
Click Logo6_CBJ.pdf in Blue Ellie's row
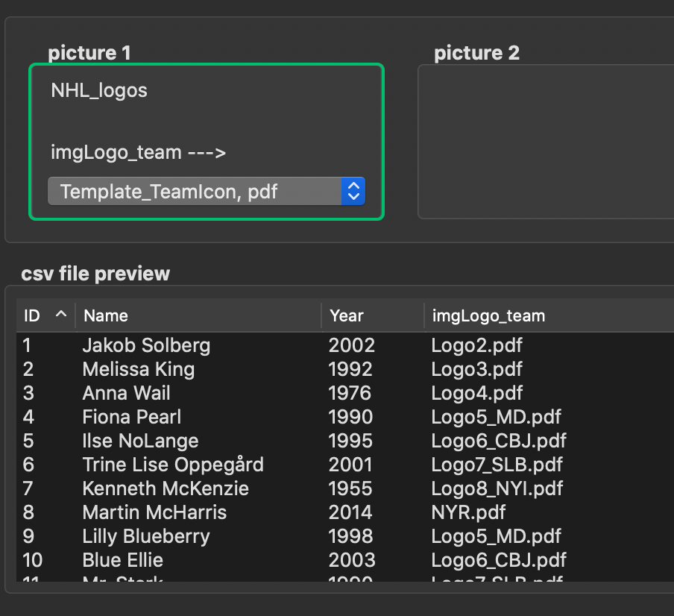tap(499, 560)
